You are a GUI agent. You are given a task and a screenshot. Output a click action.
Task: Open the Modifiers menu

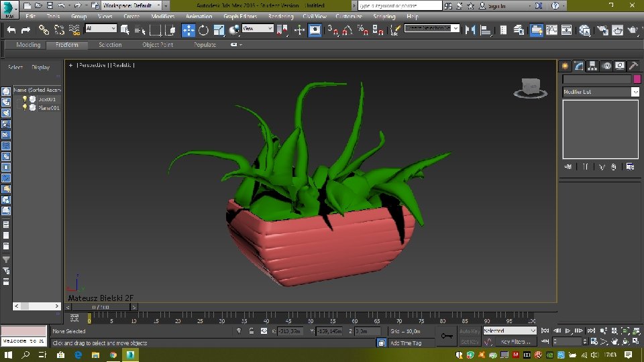coord(162,16)
